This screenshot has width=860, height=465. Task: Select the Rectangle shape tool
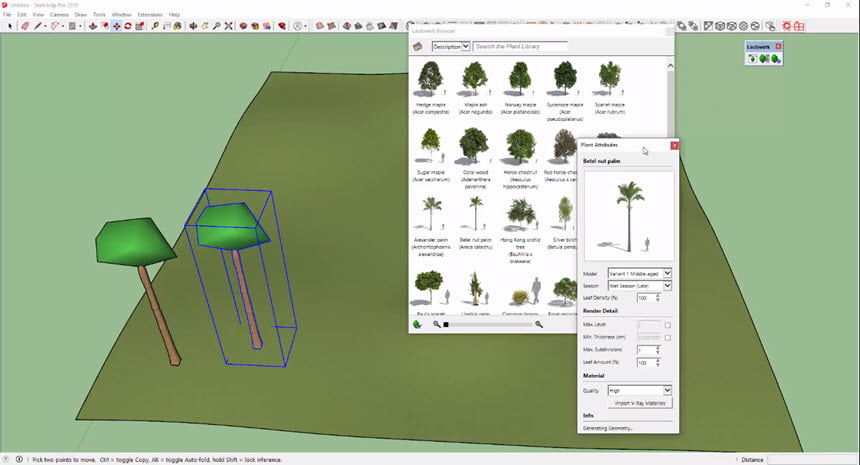tap(72, 26)
